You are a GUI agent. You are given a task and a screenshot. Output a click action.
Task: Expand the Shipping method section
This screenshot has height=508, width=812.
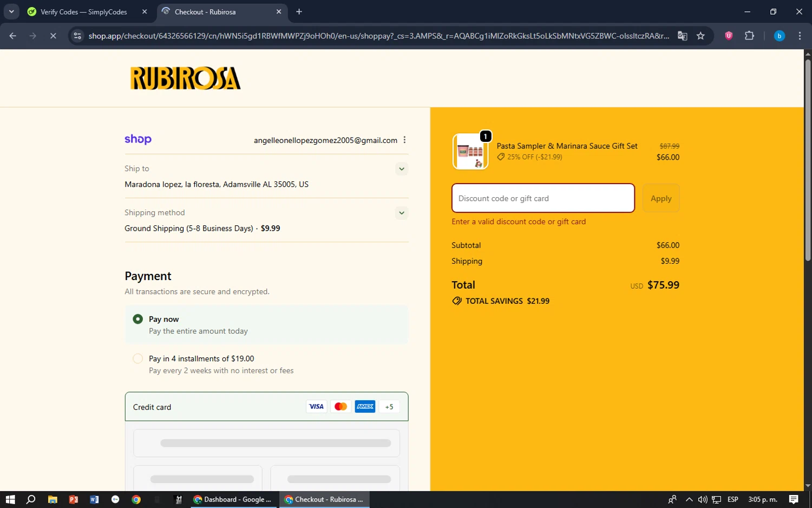(x=402, y=213)
